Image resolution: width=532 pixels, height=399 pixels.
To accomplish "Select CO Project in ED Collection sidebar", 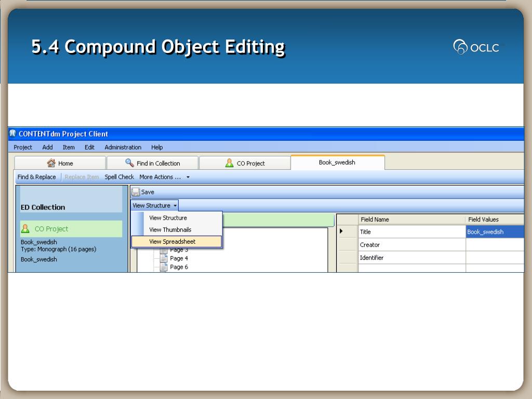I will point(71,229).
